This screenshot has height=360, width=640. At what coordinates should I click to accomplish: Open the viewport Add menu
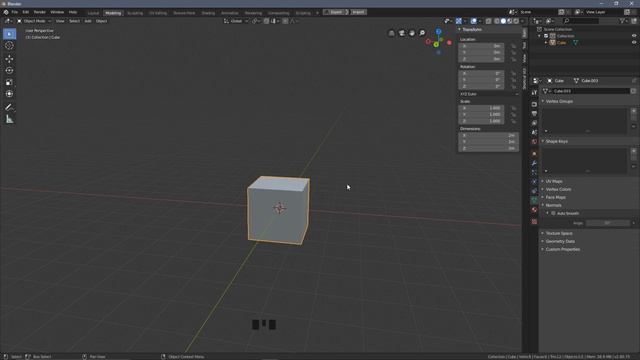pyautogui.click(x=88, y=21)
